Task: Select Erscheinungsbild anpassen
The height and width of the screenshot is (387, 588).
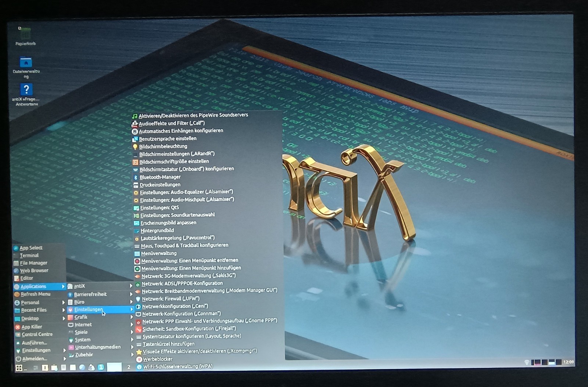Action: coord(168,223)
